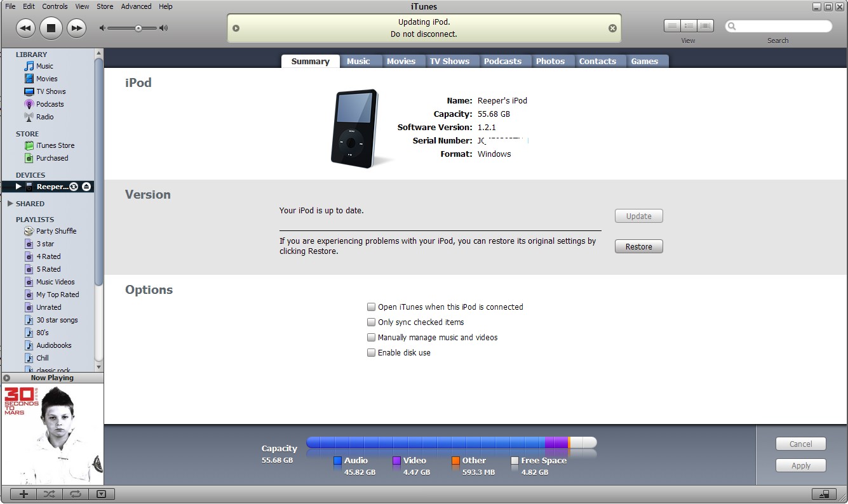Image resolution: width=848 pixels, height=504 pixels.
Task: Click the 30 Seconds to Mars artwork
Action: tap(52, 434)
